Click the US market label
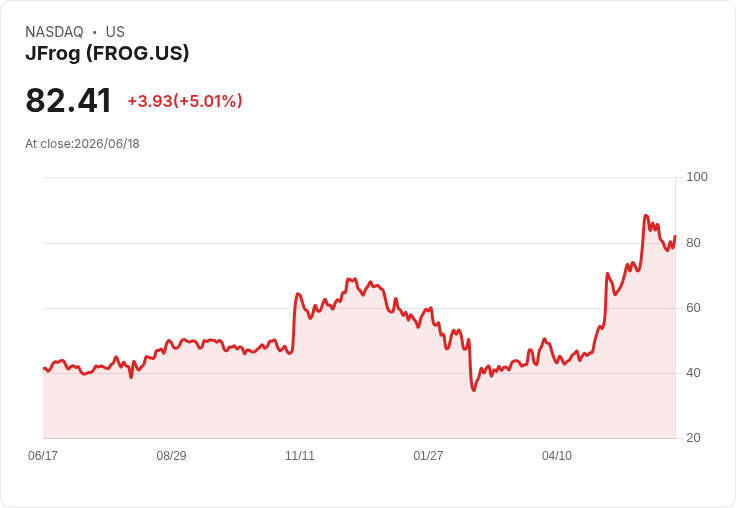The image size is (736, 508). coord(115,32)
